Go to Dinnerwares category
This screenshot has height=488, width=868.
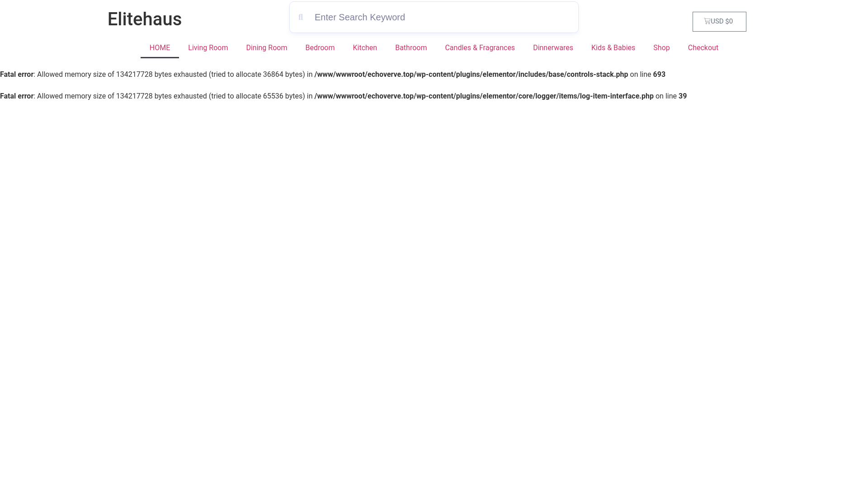click(553, 48)
